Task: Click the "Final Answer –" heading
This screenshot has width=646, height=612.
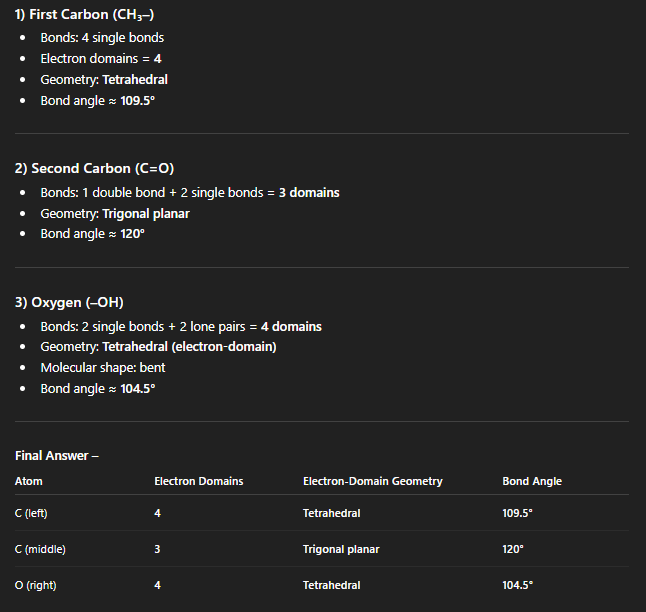Action: [57, 456]
